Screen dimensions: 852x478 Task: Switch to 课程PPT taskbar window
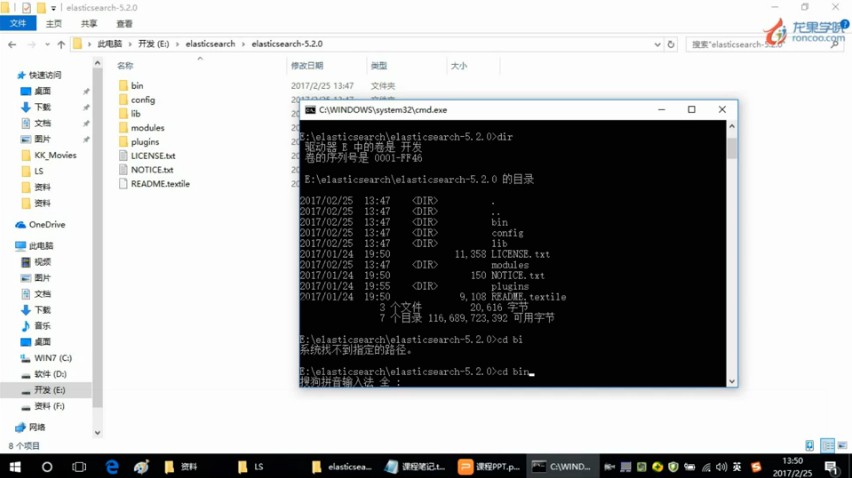tap(489, 467)
